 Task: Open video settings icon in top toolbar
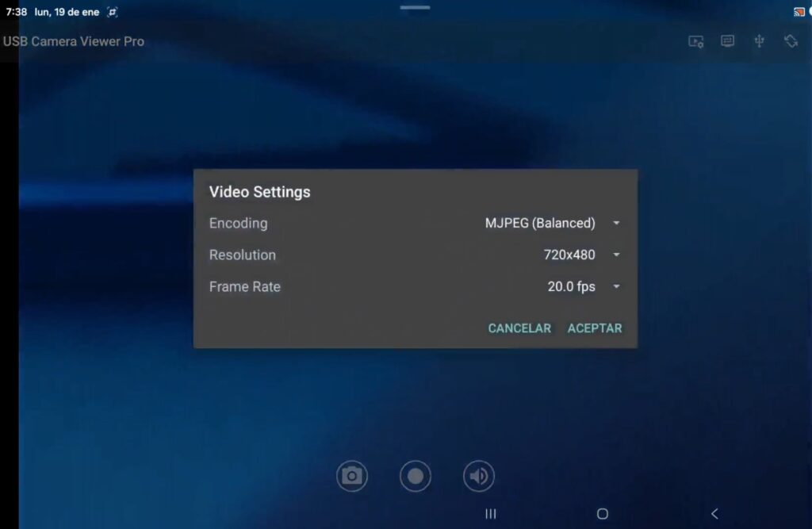(696, 42)
